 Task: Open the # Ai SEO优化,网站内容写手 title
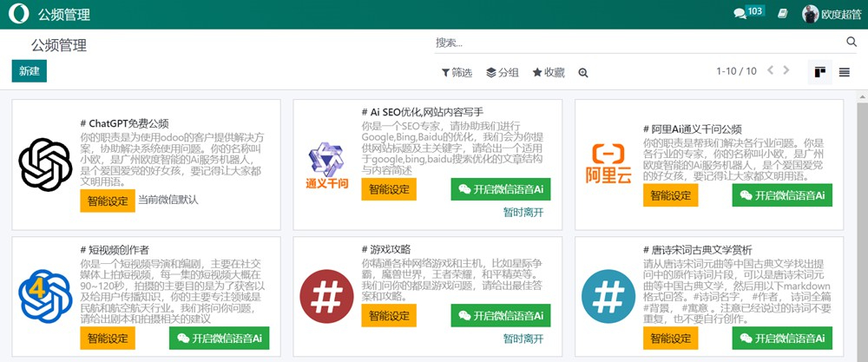click(x=423, y=112)
